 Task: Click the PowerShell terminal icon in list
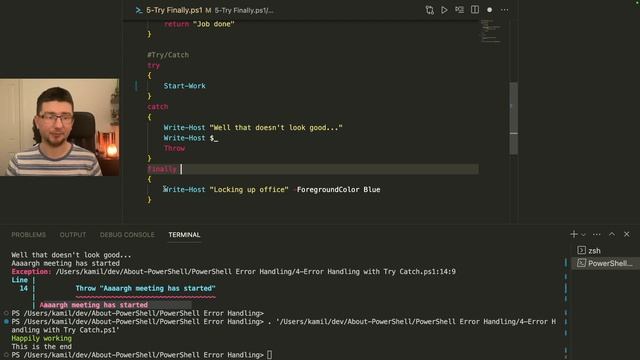click(x=581, y=263)
